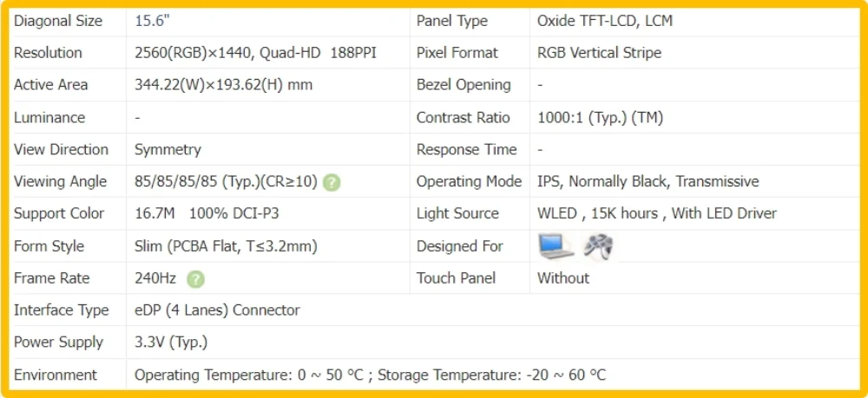Screen dimensions: 868x398
Task: Click the WLED 15K hours light source value
Action: 656,213
